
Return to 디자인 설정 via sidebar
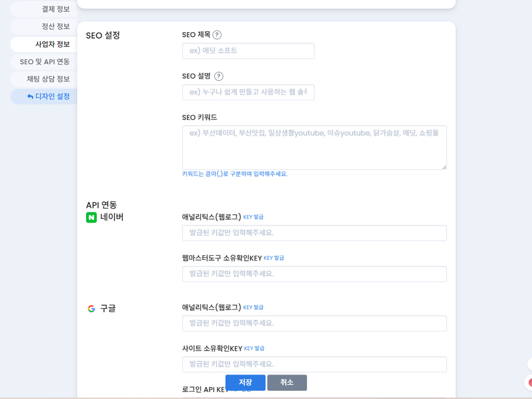click(48, 96)
